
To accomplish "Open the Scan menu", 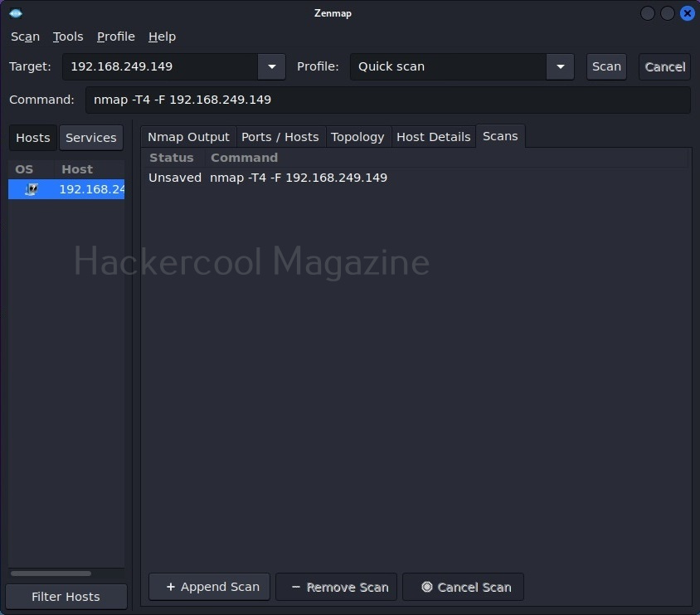I will (26, 37).
